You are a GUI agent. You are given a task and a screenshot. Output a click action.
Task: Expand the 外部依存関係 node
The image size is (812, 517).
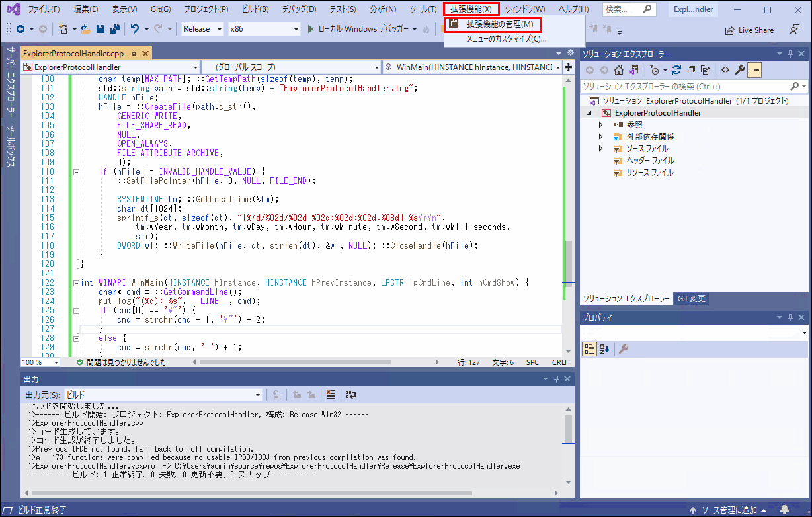pyautogui.click(x=600, y=136)
